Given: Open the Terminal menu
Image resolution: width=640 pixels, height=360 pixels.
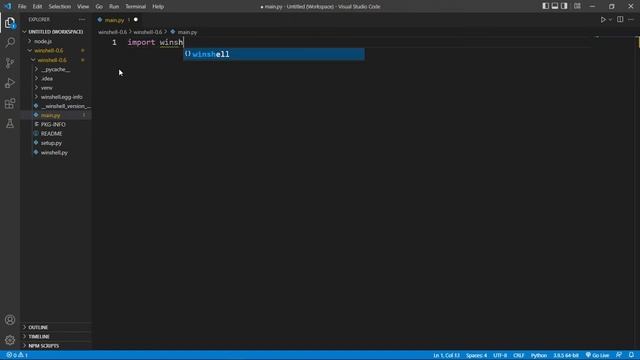Looking at the screenshot, I should point(136,7).
